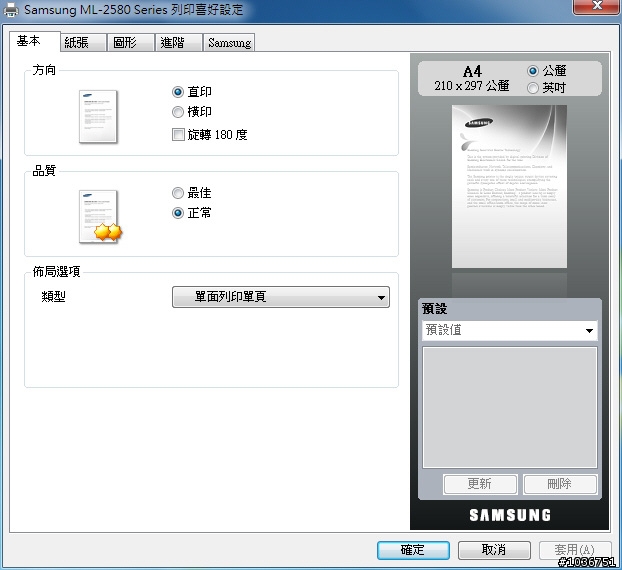
Task: Expand the 預設值 preset dropdown
Action: pyautogui.click(x=509, y=330)
